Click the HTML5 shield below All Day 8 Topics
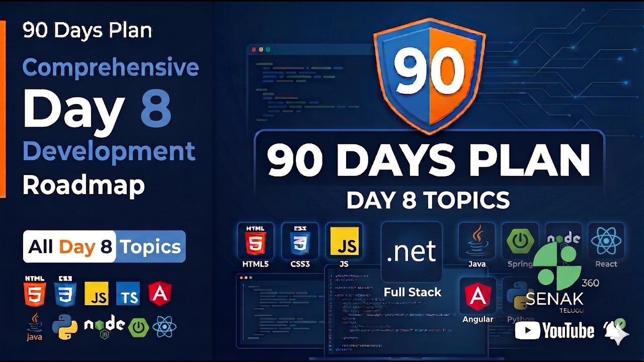Viewport: 644px width, 362px height. (35, 291)
